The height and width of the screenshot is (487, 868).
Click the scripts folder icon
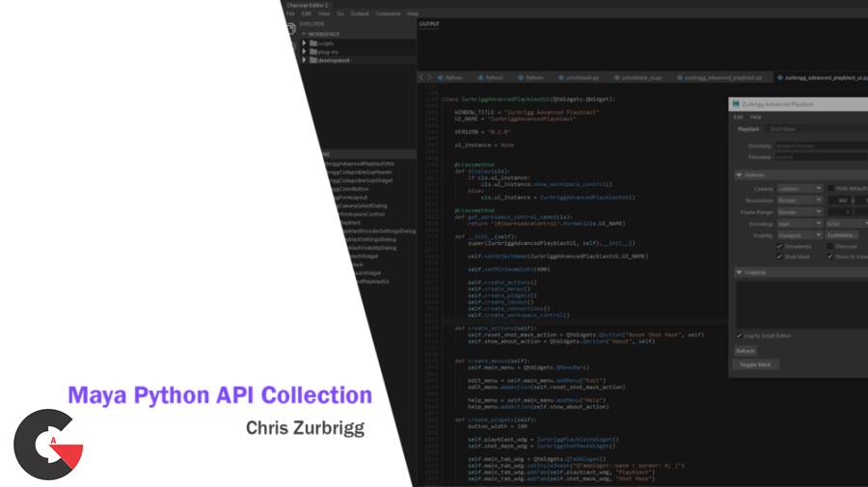pos(313,43)
